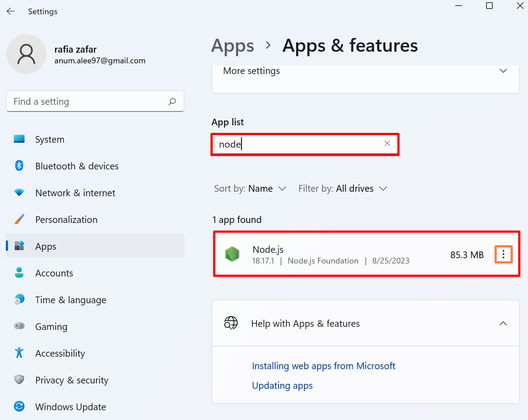The width and height of the screenshot is (528, 420).
Task: Select Gaming in the sidebar
Action: point(95,326)
